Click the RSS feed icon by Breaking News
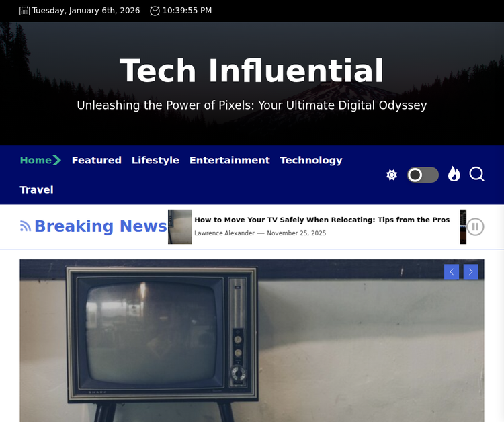 pyautogui.click(x=26, y=226)
